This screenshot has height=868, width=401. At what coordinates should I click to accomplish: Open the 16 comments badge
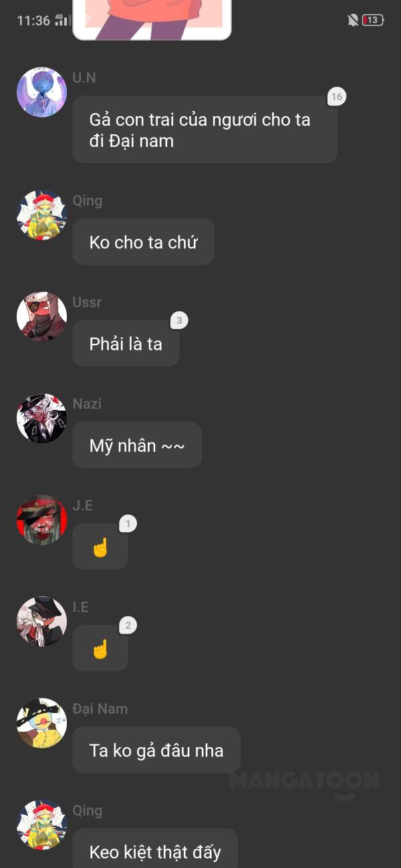click(336, 97)
